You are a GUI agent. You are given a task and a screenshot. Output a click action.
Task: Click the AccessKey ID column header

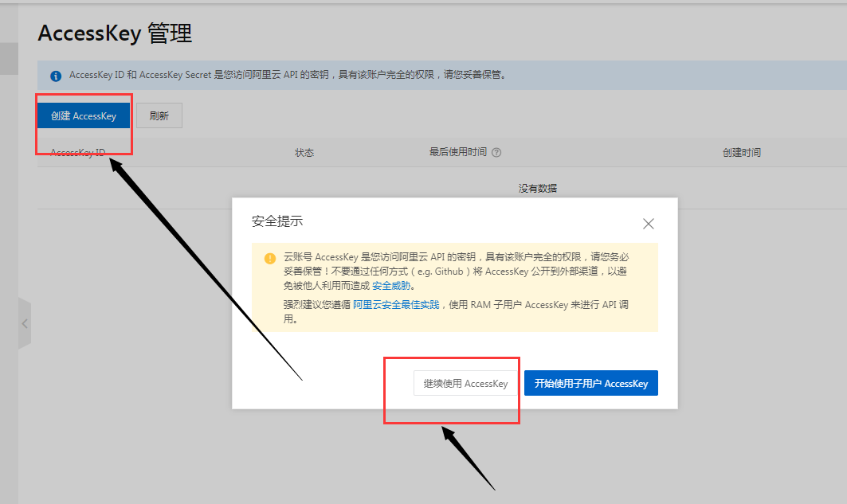78,153
